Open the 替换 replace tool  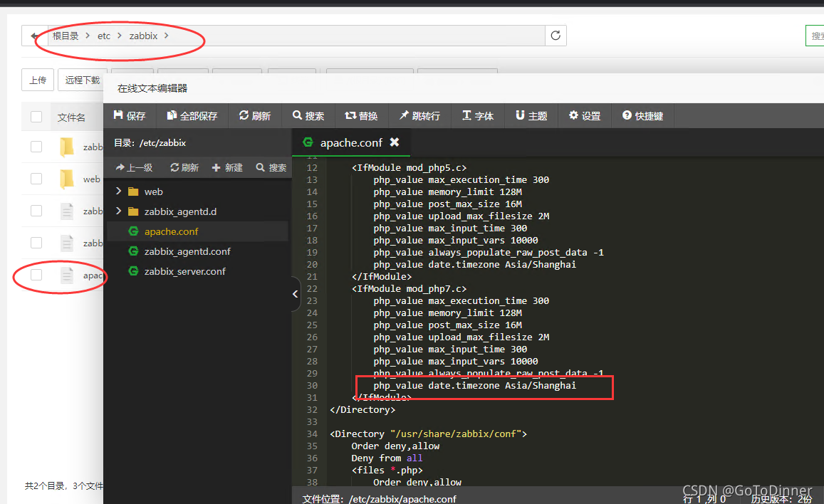[362, 115]
